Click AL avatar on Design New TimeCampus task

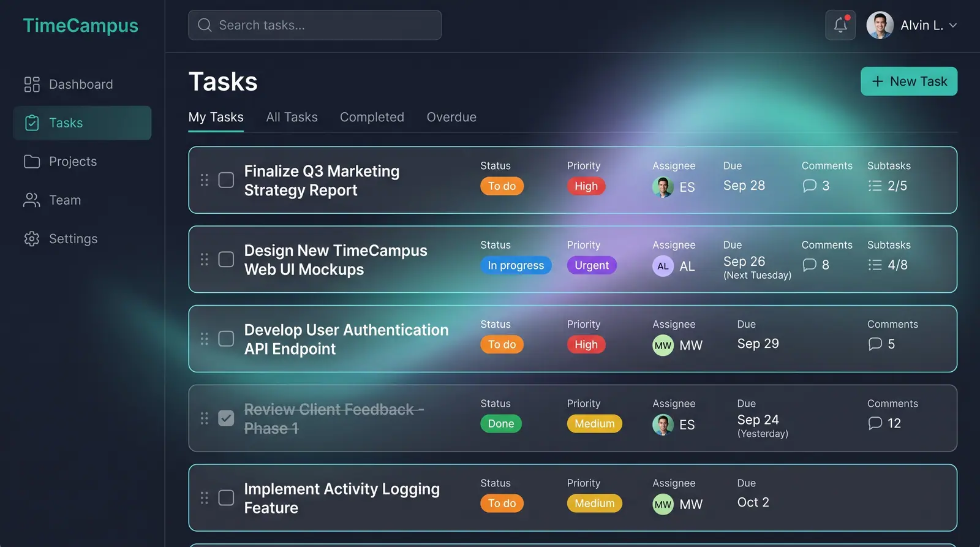663,266
